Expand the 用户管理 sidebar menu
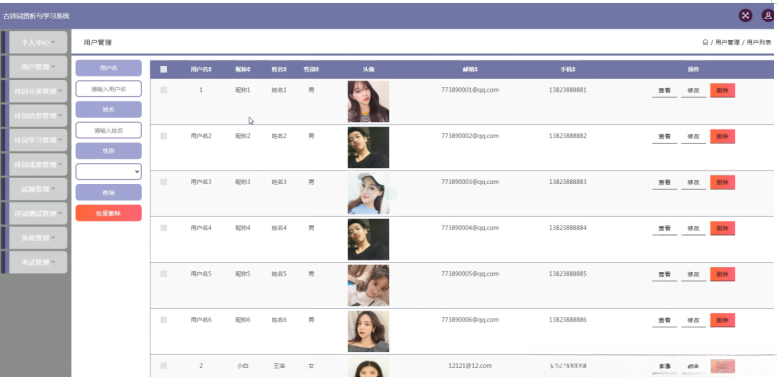The image size is (777, 377). [38, 67]
